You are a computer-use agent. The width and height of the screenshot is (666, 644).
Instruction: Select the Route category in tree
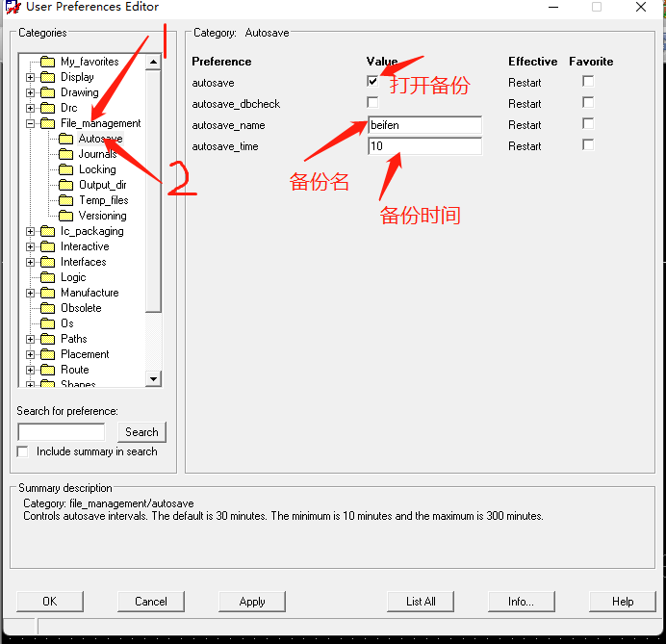click(74, 370)
